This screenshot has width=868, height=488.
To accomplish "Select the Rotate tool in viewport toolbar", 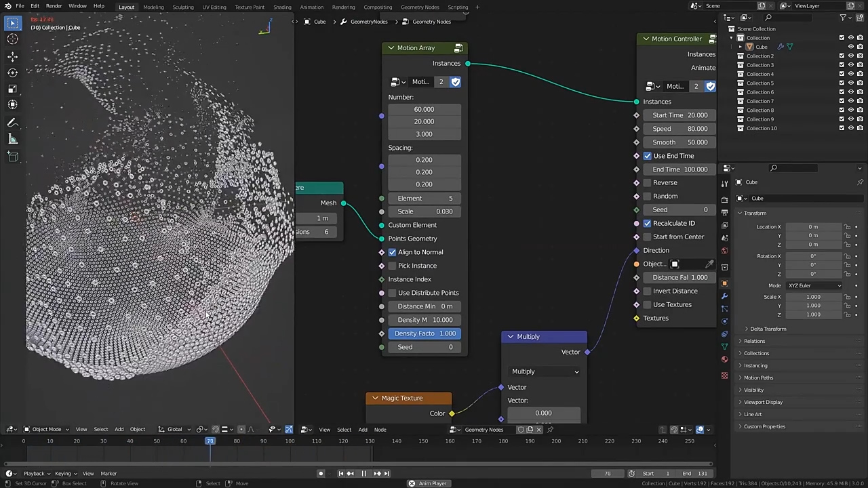I will (x=12, y=73).
